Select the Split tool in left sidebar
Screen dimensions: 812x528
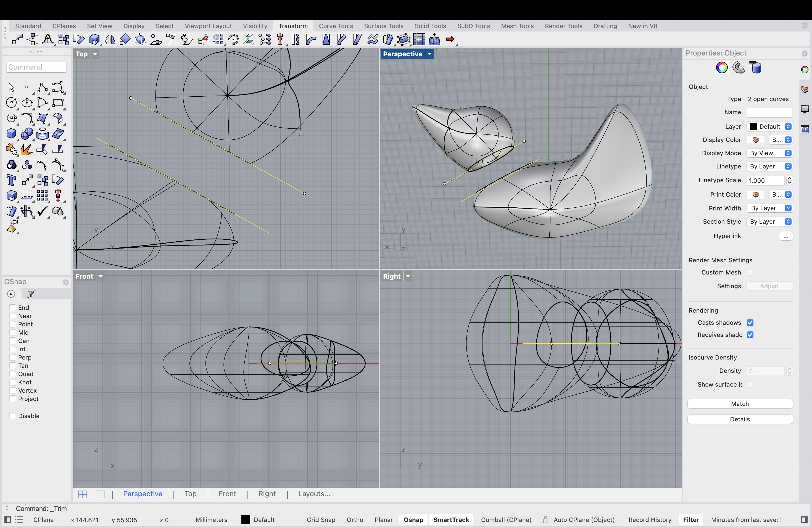58,149
